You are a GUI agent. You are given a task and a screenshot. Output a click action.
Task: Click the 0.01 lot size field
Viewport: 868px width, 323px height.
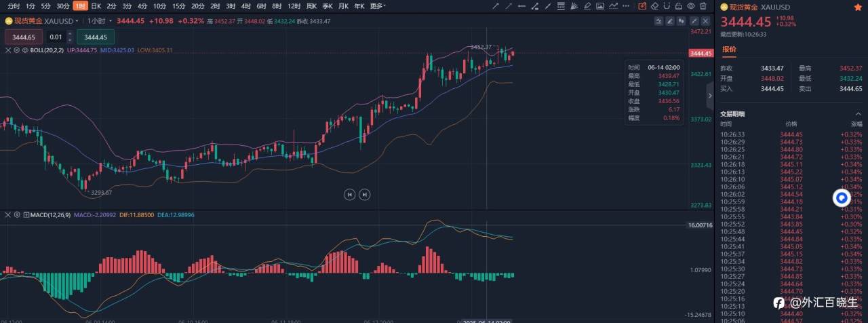pos(56,37)
